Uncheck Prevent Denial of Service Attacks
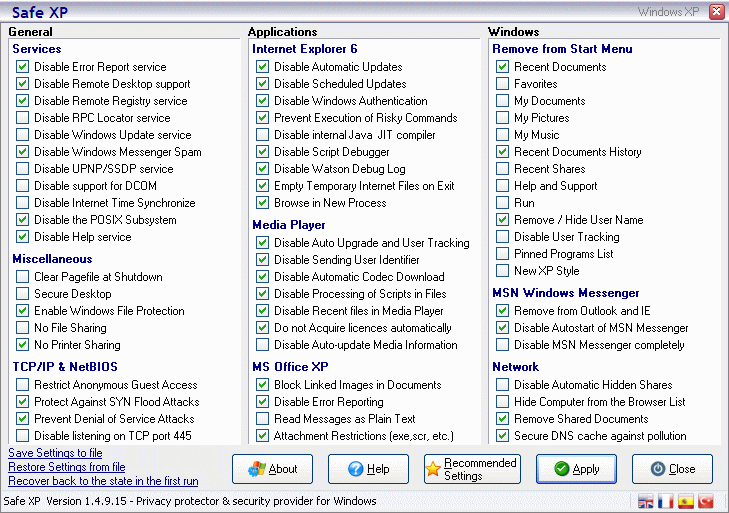 [22, 419]
